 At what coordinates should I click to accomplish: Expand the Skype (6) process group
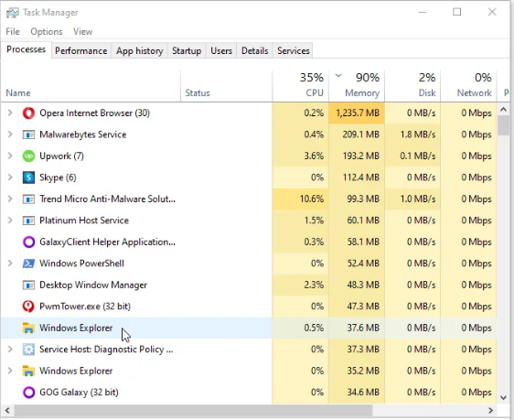[10, 178]
